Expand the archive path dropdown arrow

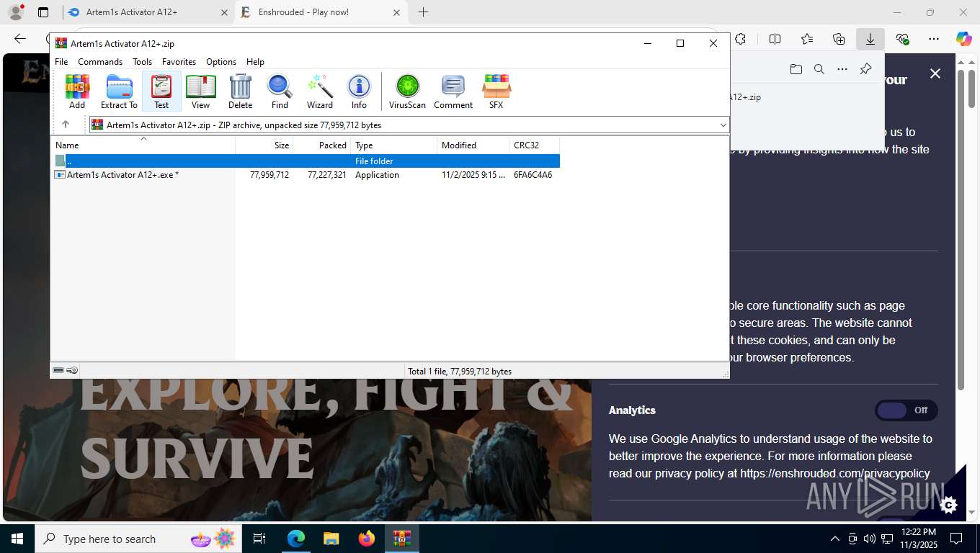723,125
